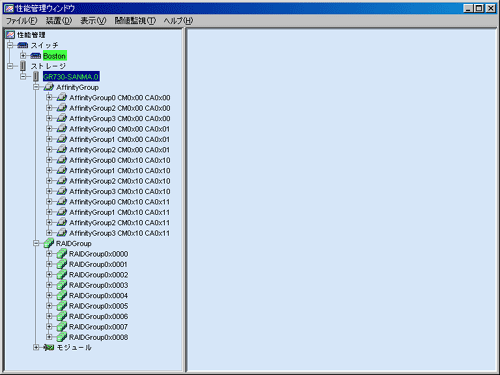Image resolution: width=500 pixels, height=375 pixels.
Task: Open the 装置(D) menu
Action: [59, 21]
